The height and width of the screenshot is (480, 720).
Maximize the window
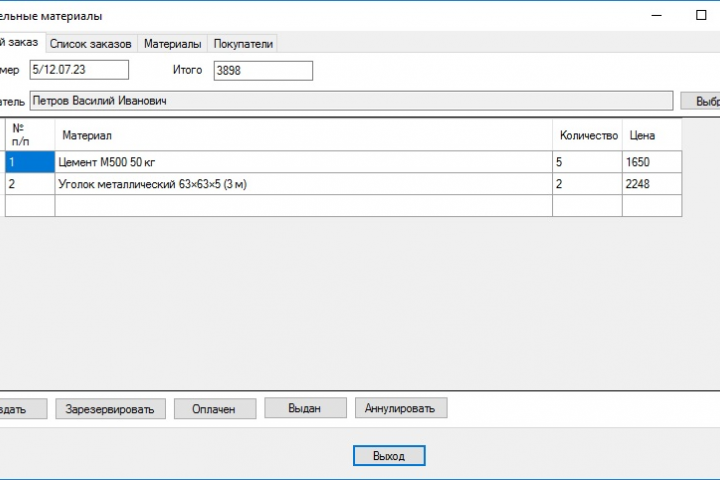pyautogui.click(x=701, y=15)
